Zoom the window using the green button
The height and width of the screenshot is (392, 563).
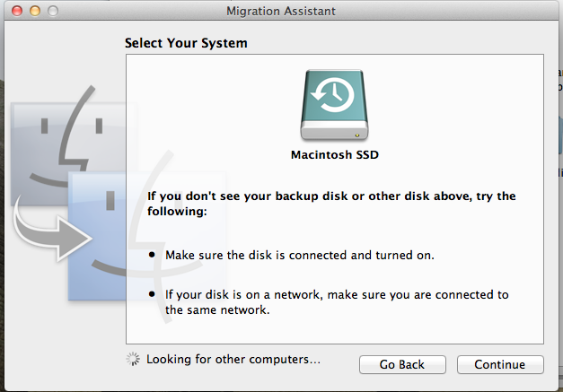coord(48,12)
